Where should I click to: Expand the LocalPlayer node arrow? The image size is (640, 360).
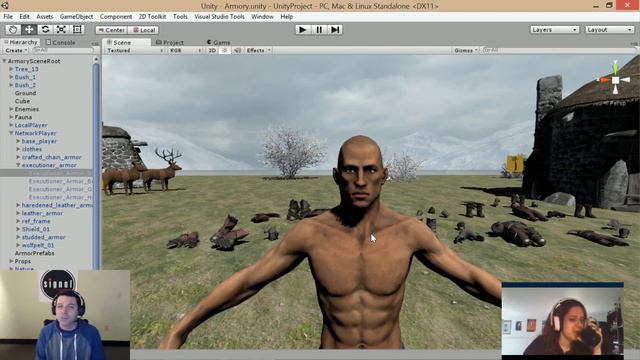click(11, 125)
